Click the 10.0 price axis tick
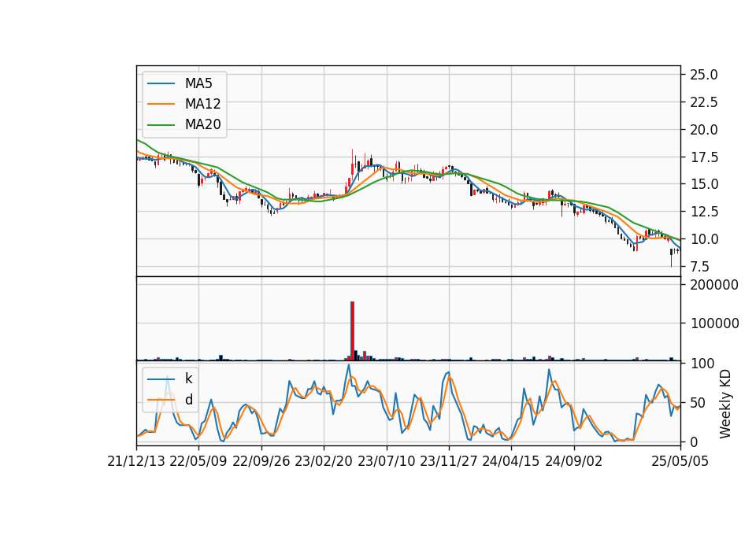The height and width of the screenshot is (543, 756). 703,239
